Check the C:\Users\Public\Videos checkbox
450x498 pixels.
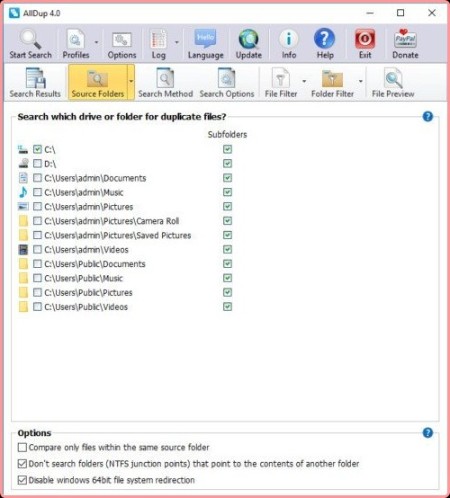[37, 307]
